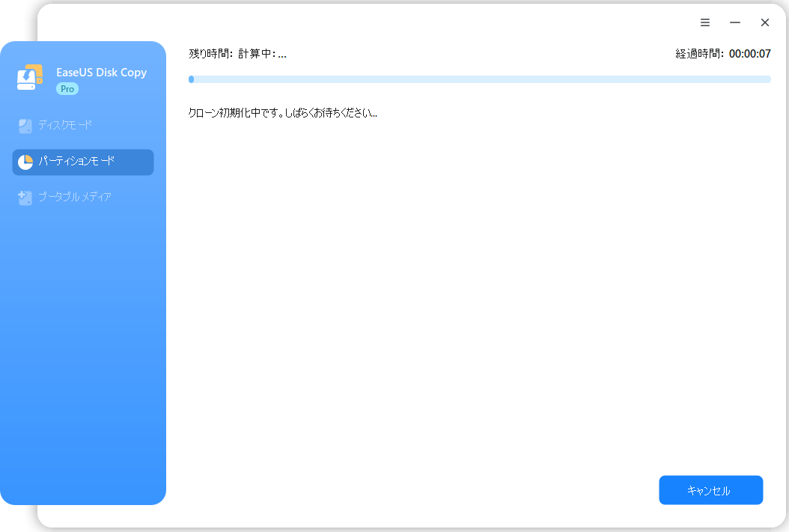
Task: Click the EaseUS Disk Copy title text
Action: click(x=101, y=73)
